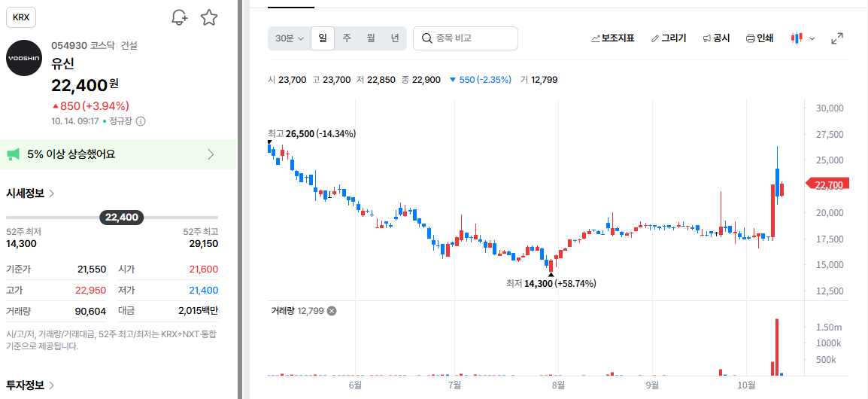Activate the 그리기 drawing tool
The width and height of the screenshot is (868, 399).
669,38
